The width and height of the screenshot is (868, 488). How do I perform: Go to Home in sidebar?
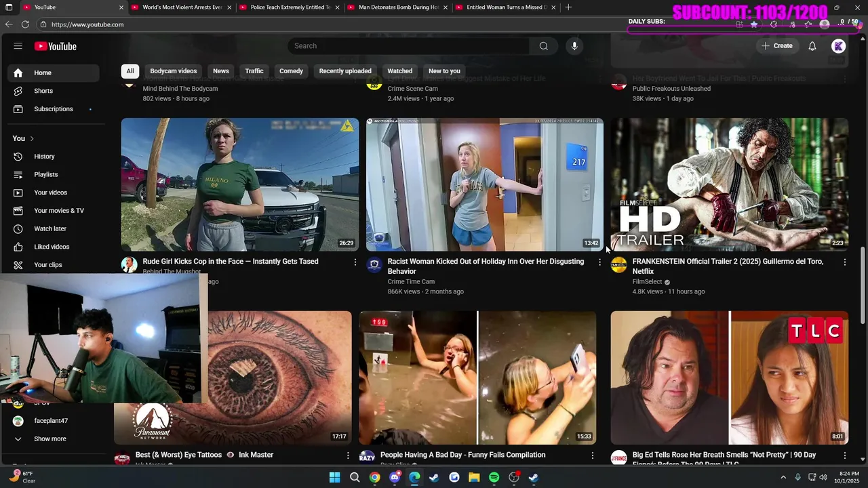click(x=54, y=73)
